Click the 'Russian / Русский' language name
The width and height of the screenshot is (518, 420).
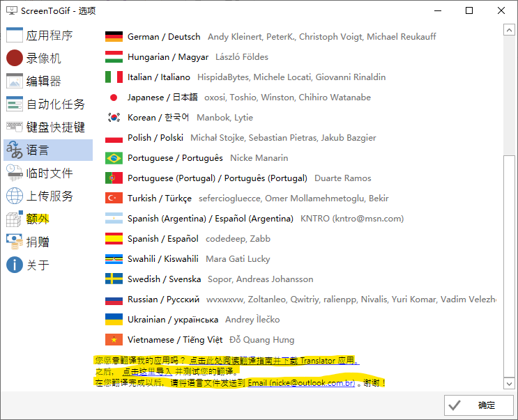pyautogui.click(x=164, y=300)
